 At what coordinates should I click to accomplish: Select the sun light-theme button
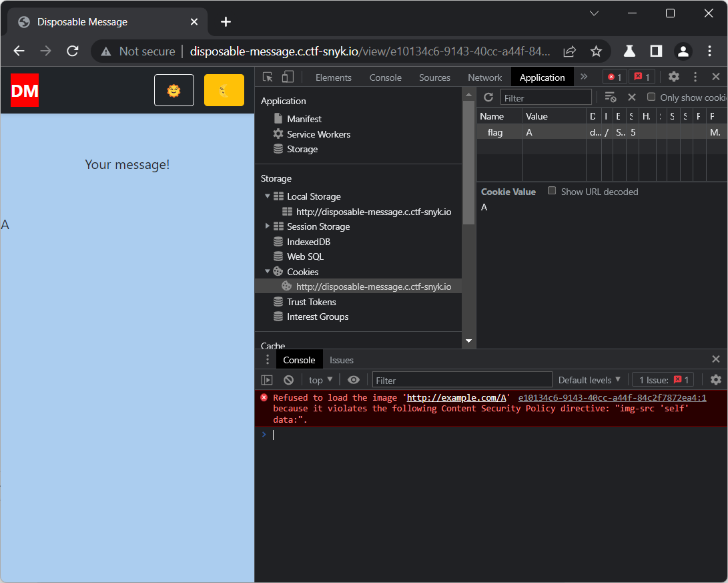pos(174,90)
